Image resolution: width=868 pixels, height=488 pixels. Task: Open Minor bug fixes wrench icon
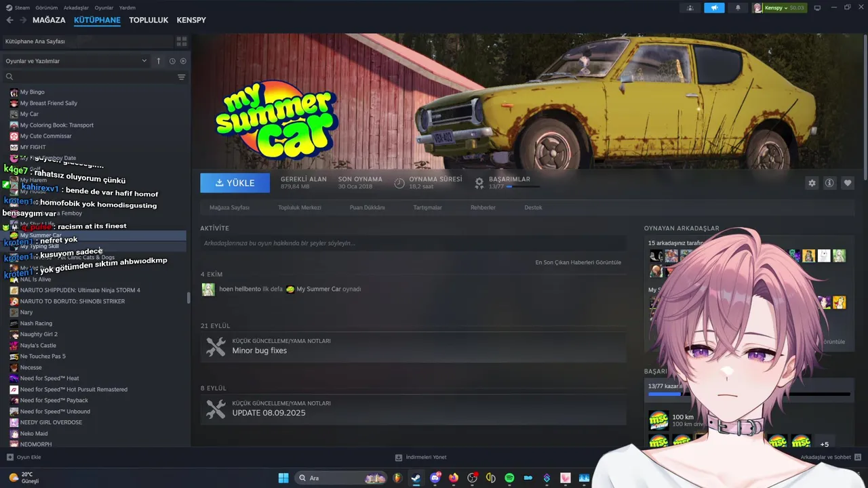click(x=216, y=346)
